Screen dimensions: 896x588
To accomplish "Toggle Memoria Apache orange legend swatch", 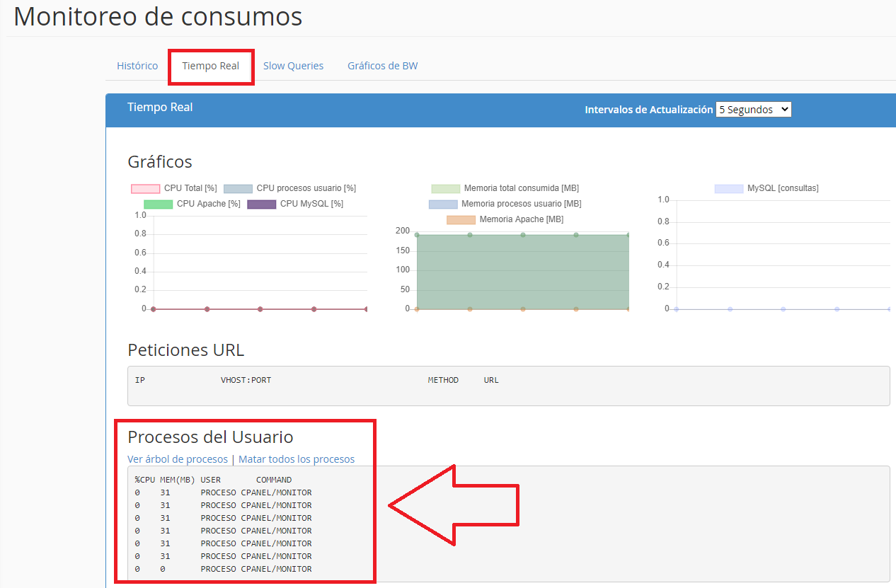I will [x=461, y=219].
